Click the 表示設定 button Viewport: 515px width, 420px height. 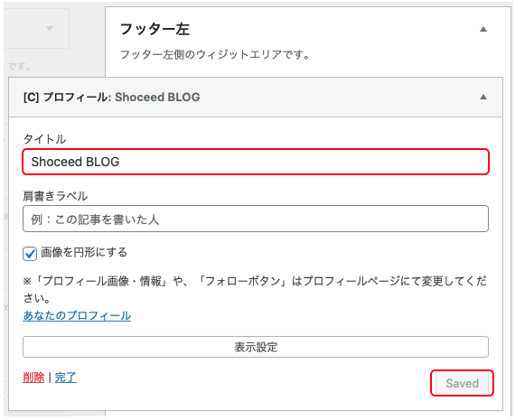pyautogui.click(x=256, y=347)
